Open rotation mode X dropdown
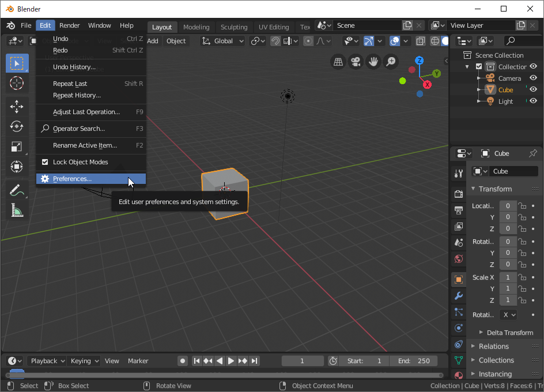This screenshot has width=544, height=392. coord(508,315)
